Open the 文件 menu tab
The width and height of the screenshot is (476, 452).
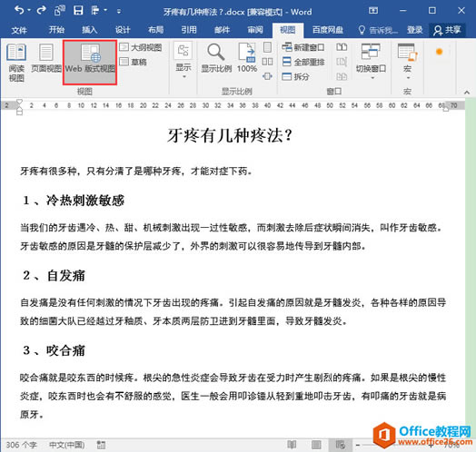click(x=19, y=30)
